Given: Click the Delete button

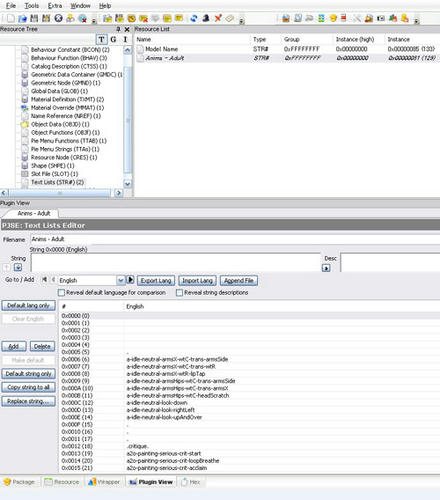Looking at the screenshot, I should [x=42, y=346].
